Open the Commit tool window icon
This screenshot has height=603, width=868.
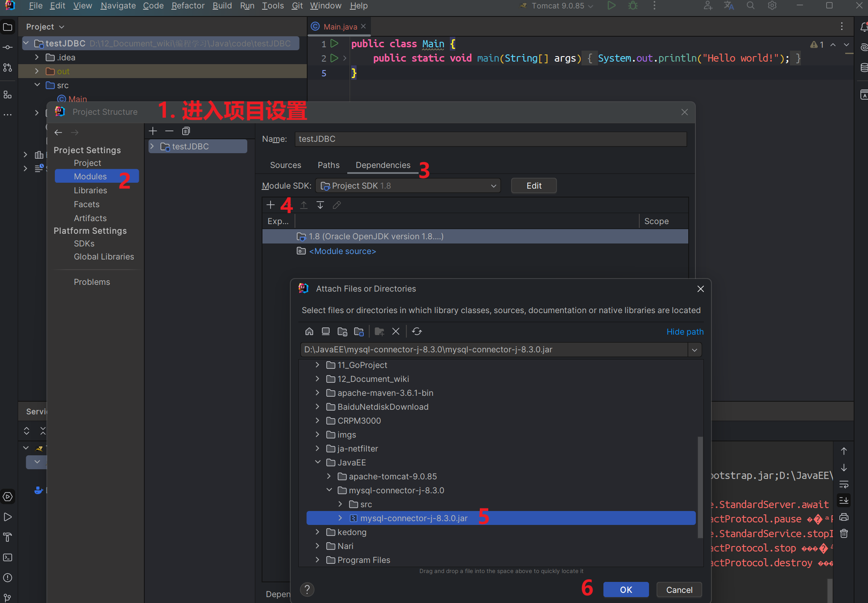(x=8, y=47)
